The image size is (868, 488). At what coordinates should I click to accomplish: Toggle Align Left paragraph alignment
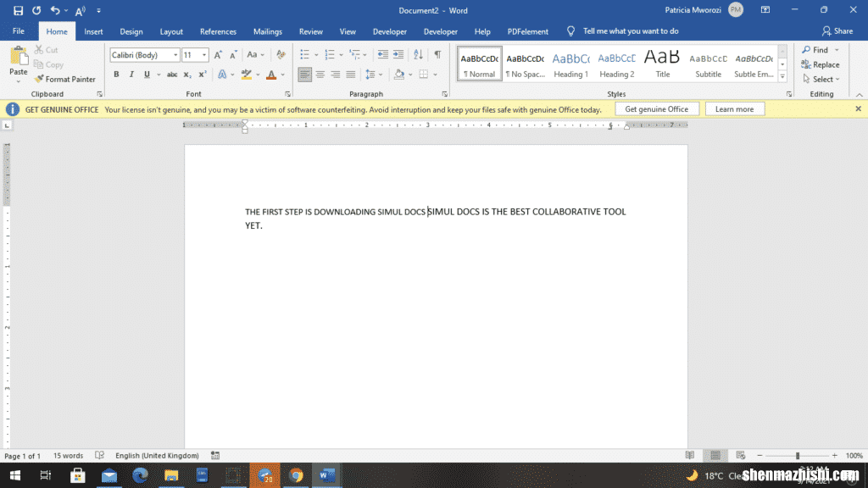(304, 75)
